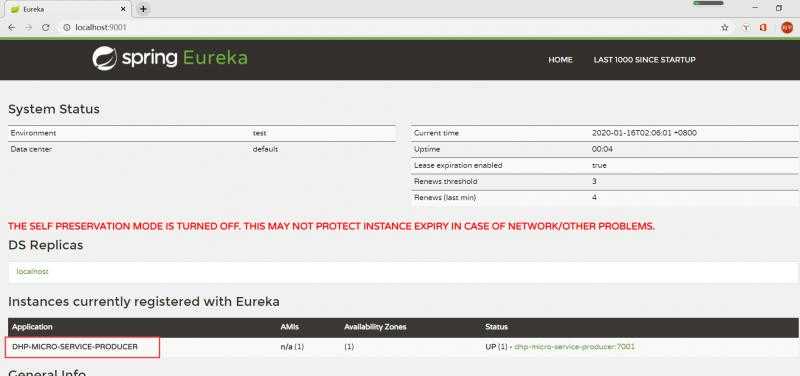Click the Renews threshold value 3
800x376 pixels.
[x=594, y=181]
